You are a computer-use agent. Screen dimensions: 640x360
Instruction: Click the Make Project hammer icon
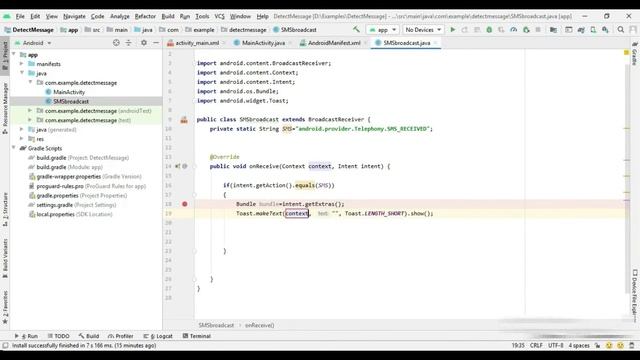click(x=356, y=29)
